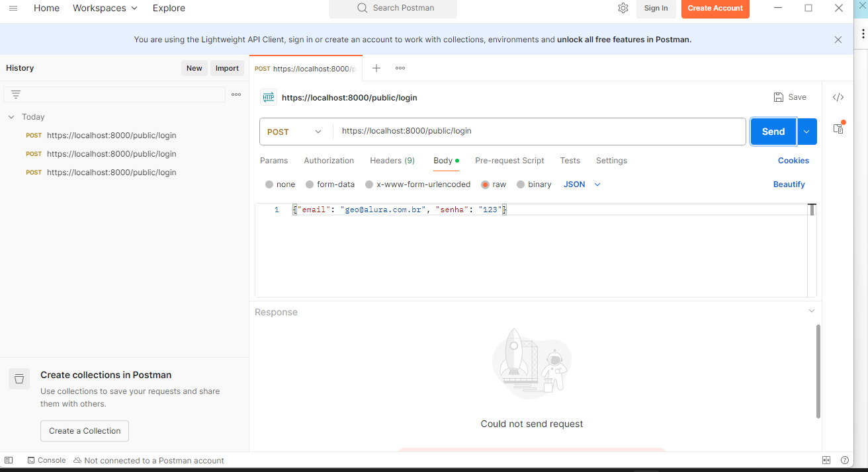Open the hamburger main menu
868x472 pixels.
(13, 8)
